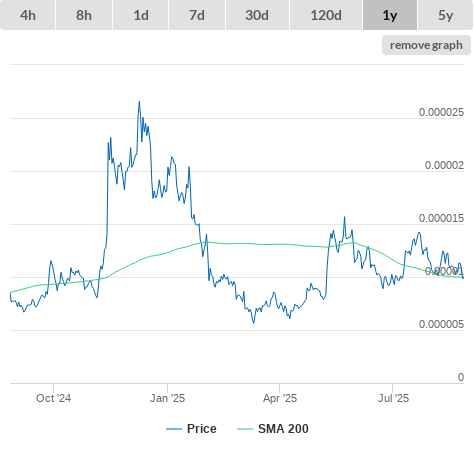The image size is (474, 455).
Task: Click the 0.000025 y-axis label
Action: [441, 112]
